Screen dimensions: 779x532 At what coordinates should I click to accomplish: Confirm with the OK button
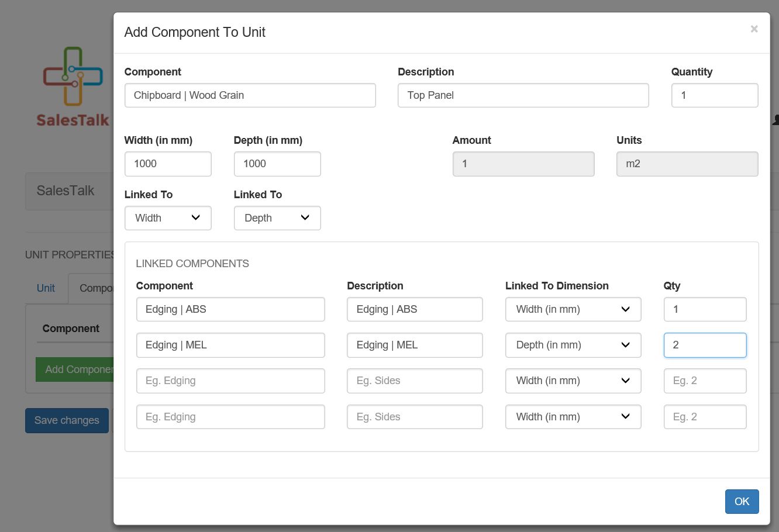click(x=742, y=502)
